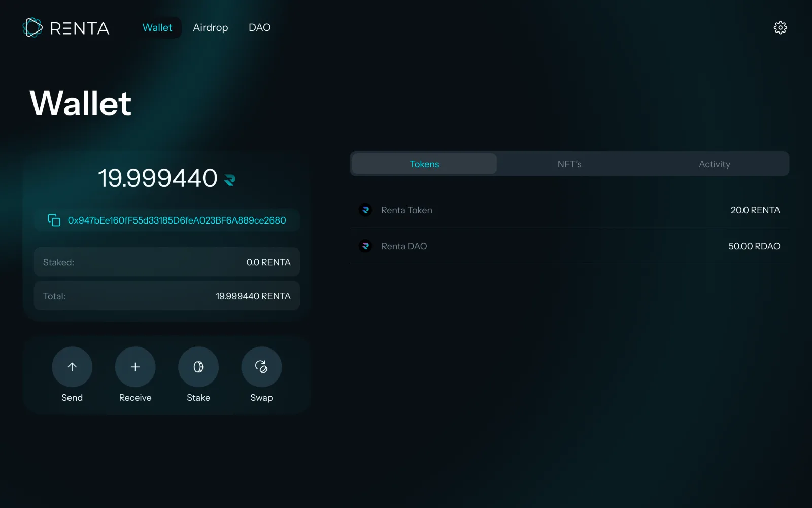Open the Airdrop page
This screenshot has height=508, width=812.
click(x=211, y=27)
